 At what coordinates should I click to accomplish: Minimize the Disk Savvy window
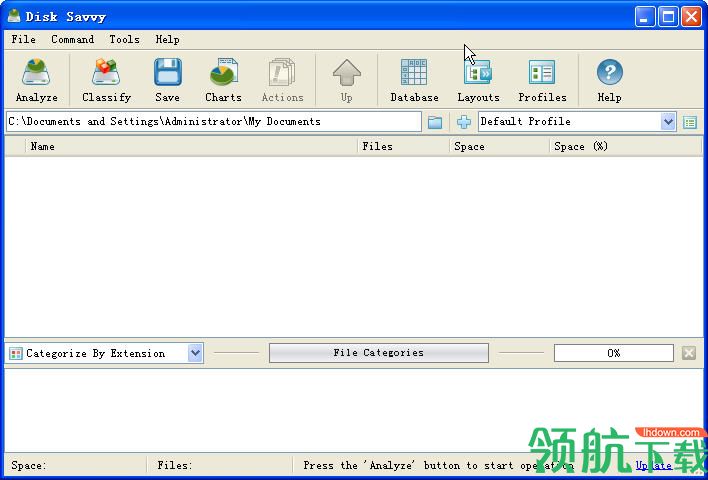tap(645, 17)
